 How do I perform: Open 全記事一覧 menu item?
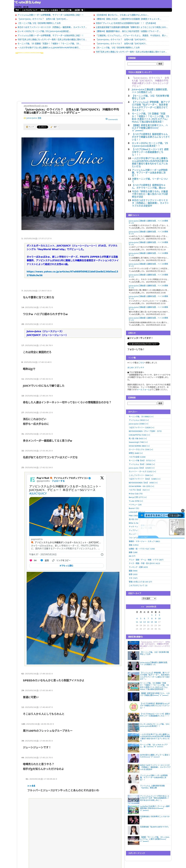point(79,10)
